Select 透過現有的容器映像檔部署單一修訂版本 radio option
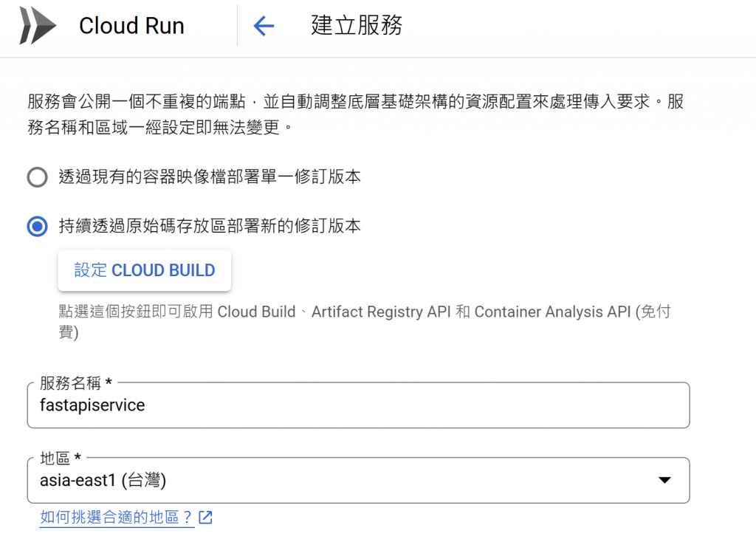 click(37, 177)
